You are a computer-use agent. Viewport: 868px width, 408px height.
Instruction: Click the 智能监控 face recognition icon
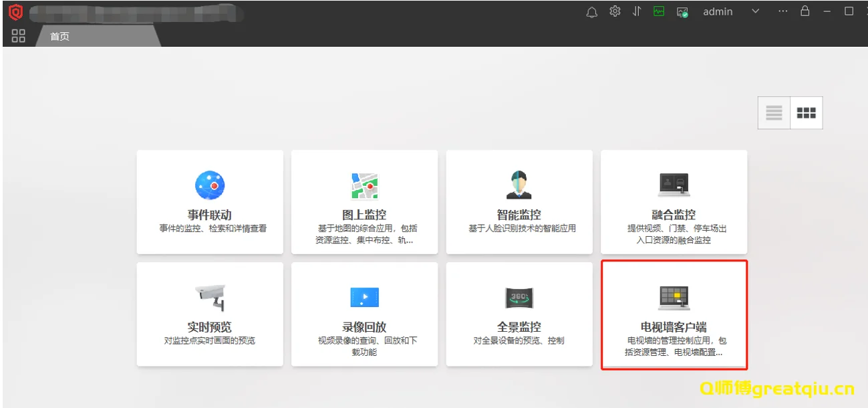pos(519,185)
